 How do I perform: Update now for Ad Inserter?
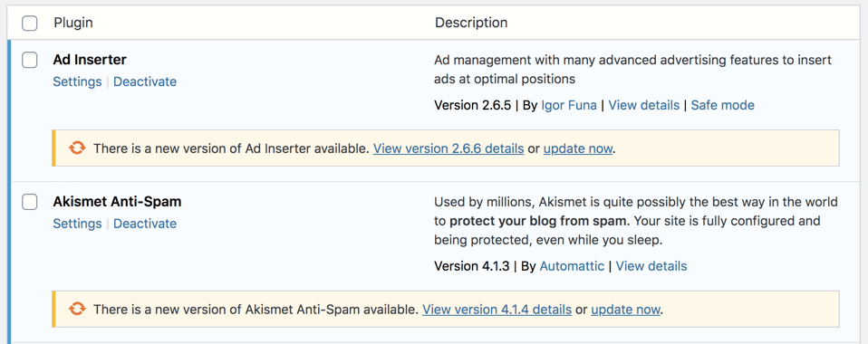[578, 148]
